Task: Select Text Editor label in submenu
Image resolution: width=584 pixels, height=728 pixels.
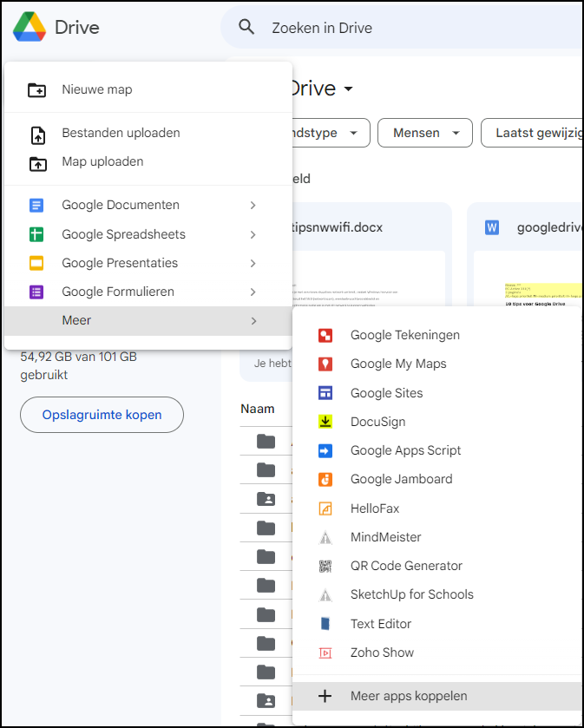Action: (381, 624)
